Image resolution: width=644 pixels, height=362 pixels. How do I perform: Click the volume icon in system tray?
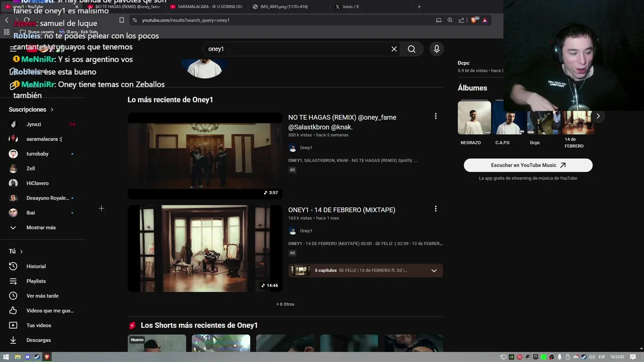(592, 357)
